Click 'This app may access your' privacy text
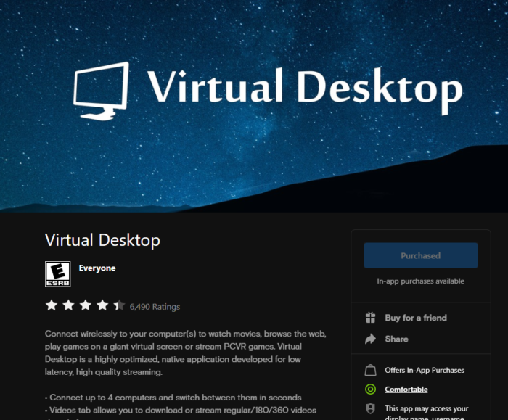Image resolution: width=508 pixels, height=420 pixels. pyautogui.click(x=427, y=408)
